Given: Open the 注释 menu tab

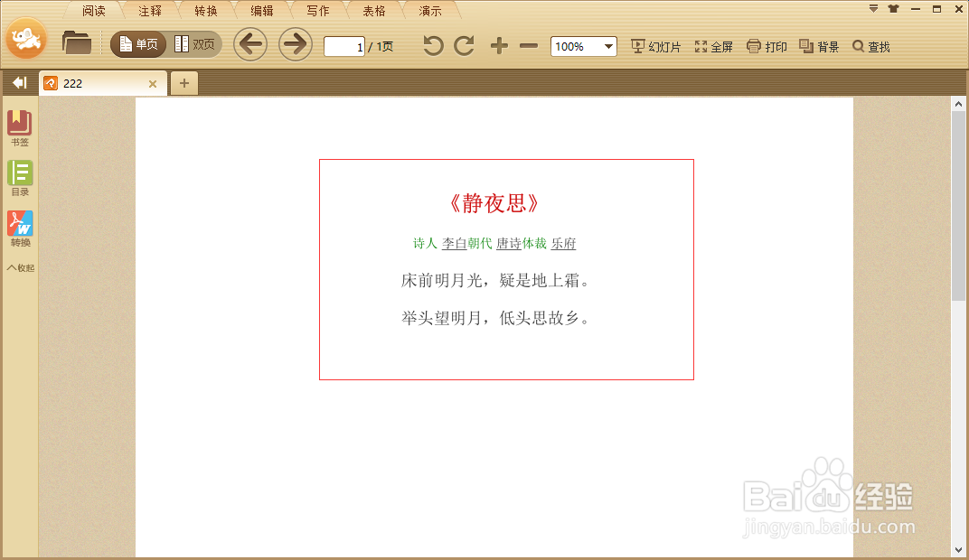Looking at the screenshot, I should (150, 11).
